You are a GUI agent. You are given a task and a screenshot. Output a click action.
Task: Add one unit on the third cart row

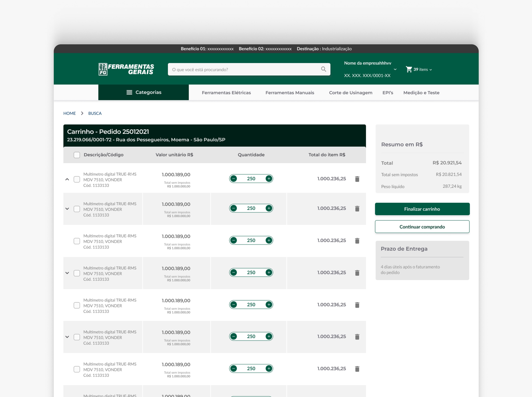269,240
